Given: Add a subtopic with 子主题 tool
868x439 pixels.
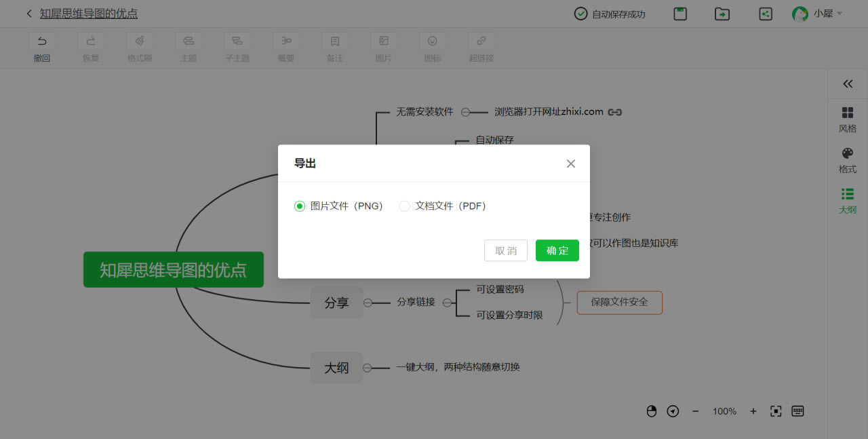Looking at the screenshot, I should pos(237,47).
